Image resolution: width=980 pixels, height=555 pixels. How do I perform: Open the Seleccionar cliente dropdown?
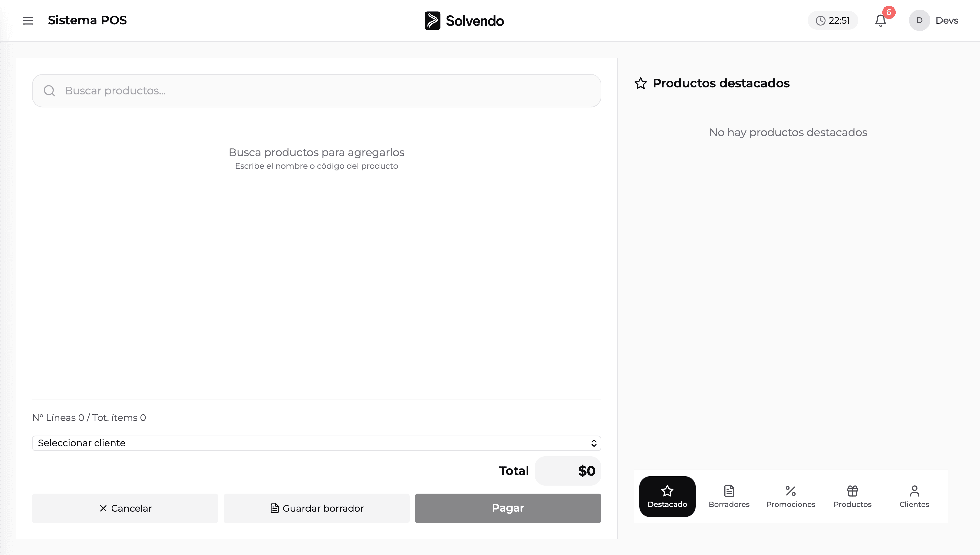317,443
